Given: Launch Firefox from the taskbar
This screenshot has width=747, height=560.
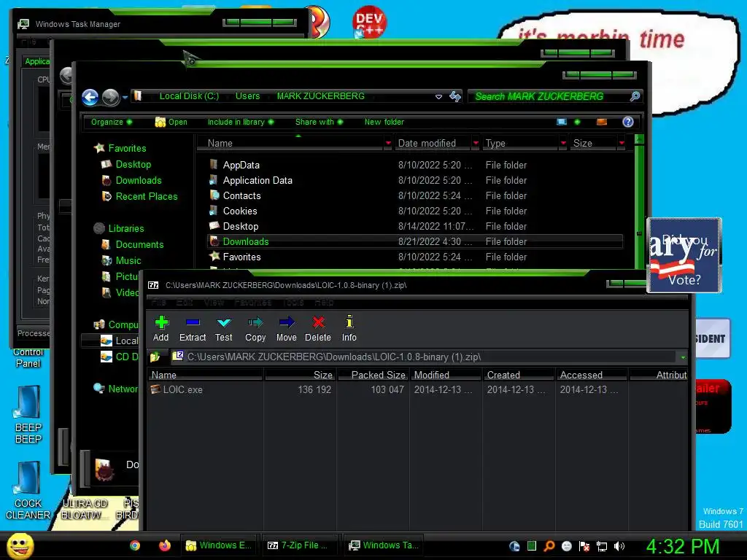Looking at the screenshot, I should 165,545.
